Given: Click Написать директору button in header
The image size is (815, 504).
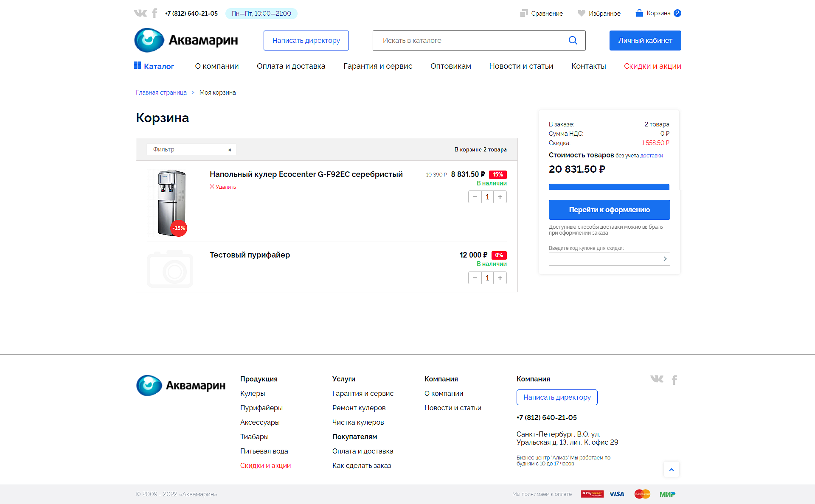Looking at the screenshot, I should point(306,40).
